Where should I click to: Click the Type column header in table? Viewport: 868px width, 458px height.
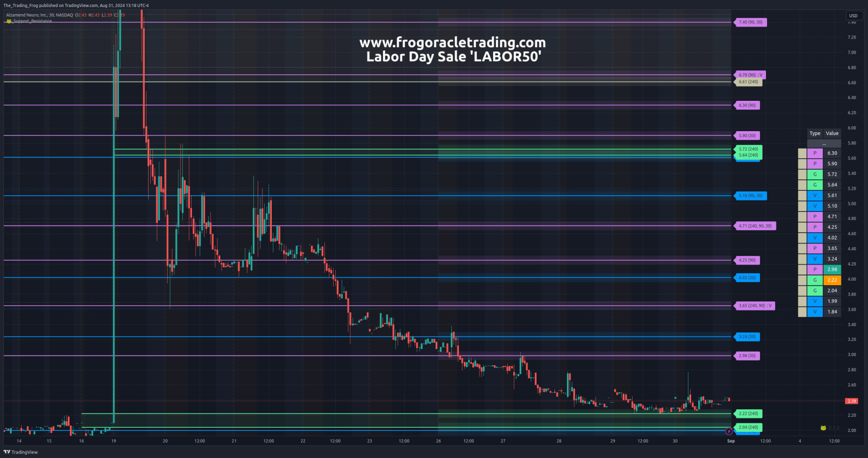pyautogui.click(x=815, y=133)
